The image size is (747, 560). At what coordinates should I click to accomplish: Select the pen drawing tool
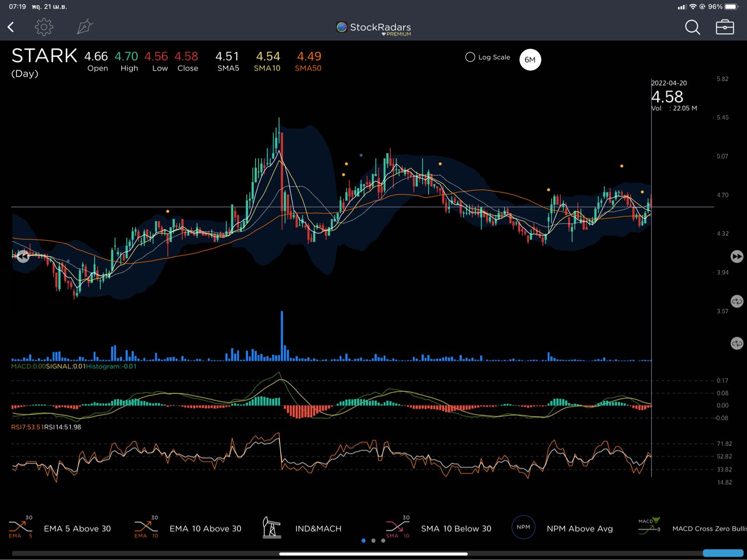pos(85,27)
